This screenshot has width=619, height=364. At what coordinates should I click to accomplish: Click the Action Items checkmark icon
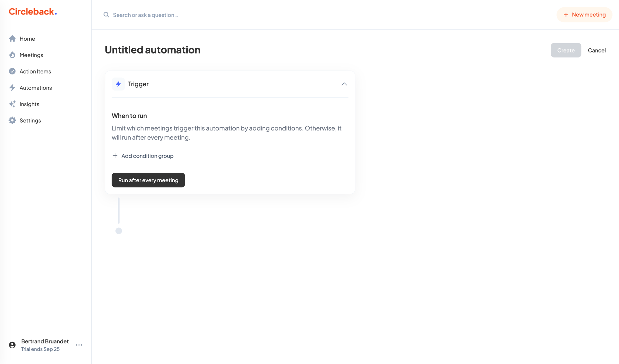(12, 71)
